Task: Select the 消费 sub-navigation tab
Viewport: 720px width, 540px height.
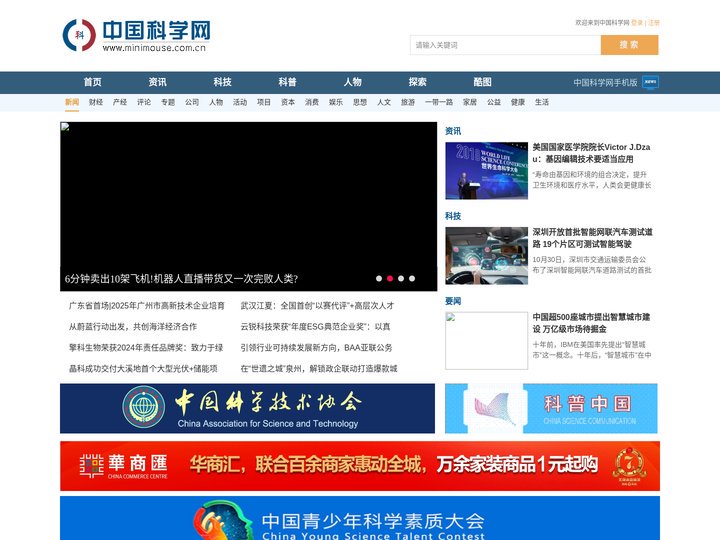Action: coord(312,102)
